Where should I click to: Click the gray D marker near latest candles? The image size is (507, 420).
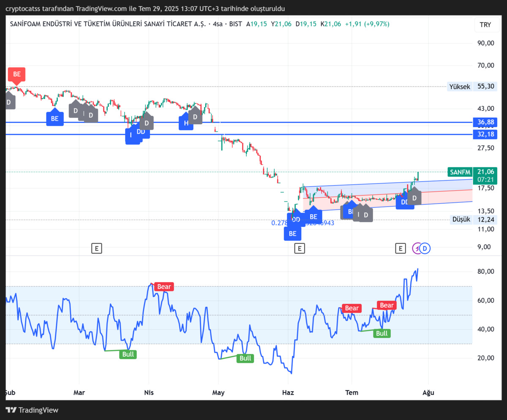pos(414,197)
